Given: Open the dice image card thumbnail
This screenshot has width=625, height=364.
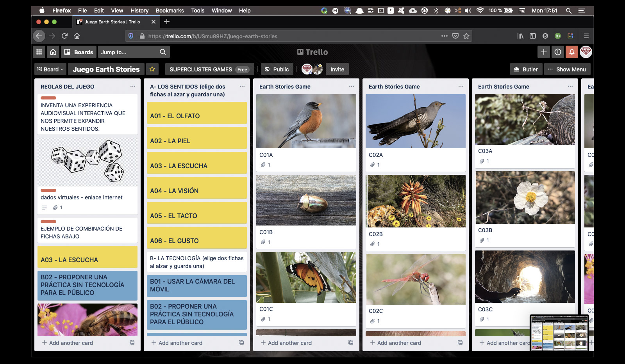Looking at the screenshot, I should click(x=87, y=162).
